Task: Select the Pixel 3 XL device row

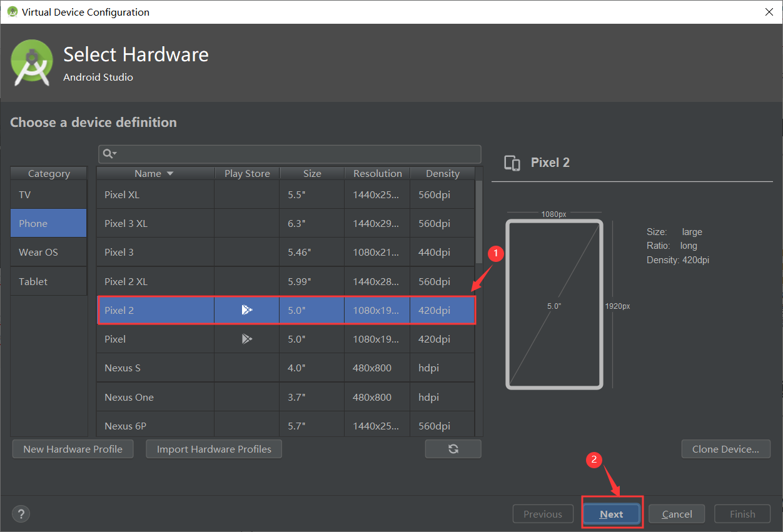Action: coord(154,223)
